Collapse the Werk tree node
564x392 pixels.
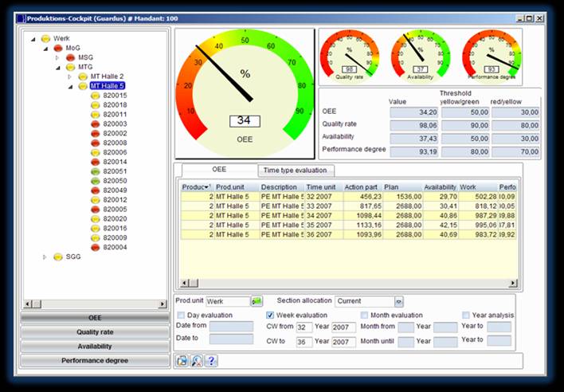pos(33,39)
